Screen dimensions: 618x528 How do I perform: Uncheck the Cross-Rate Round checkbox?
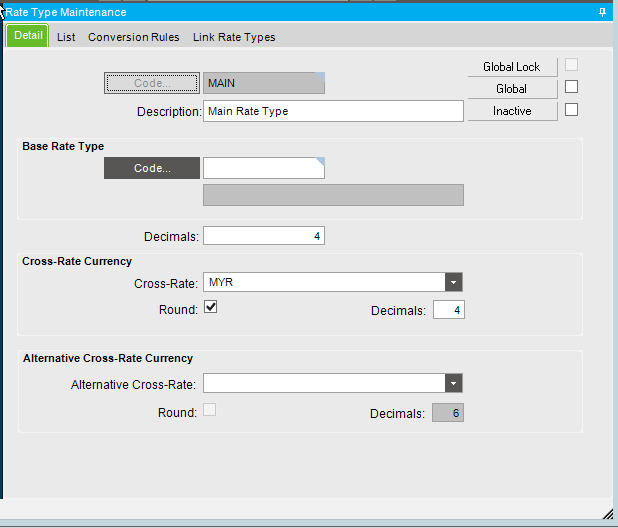pos(210,308)
